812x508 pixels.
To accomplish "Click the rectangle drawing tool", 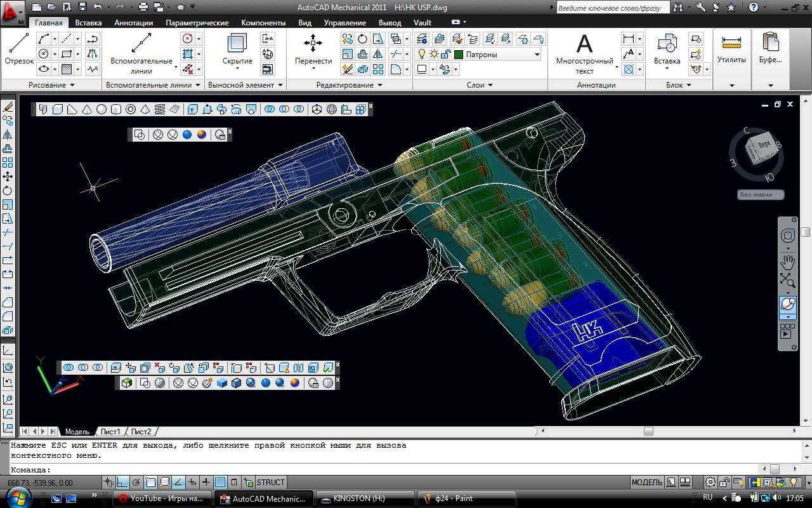I will click(x=66, y=54).
